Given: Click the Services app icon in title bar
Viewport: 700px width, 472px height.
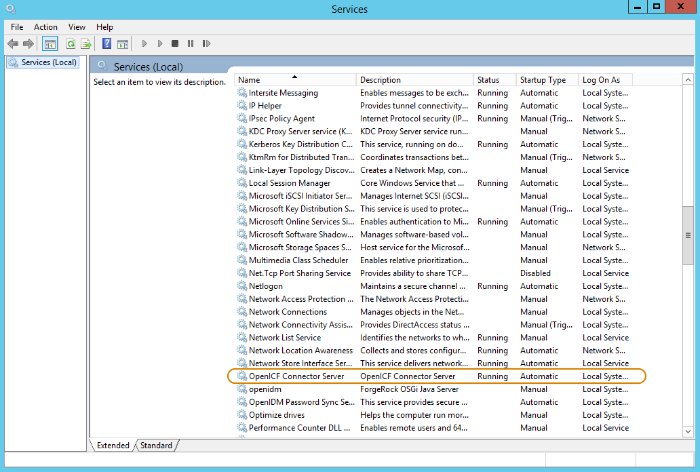Looking at the screenshot, I should tap(11, 8).
